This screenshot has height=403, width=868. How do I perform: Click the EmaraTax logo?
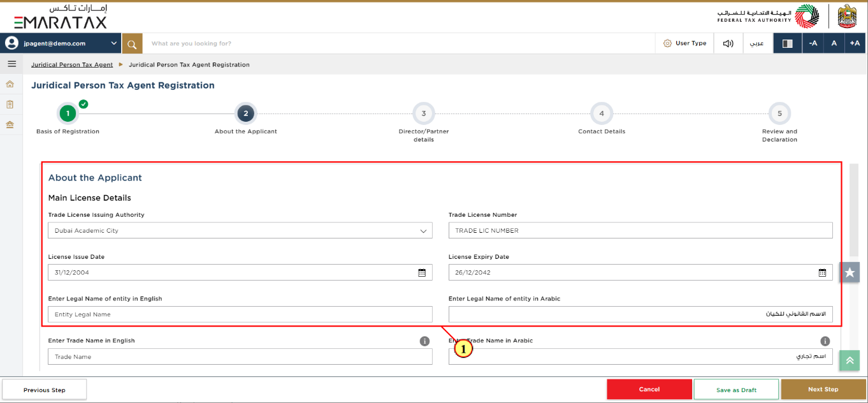pyautogui.click(x=61, y=17)
